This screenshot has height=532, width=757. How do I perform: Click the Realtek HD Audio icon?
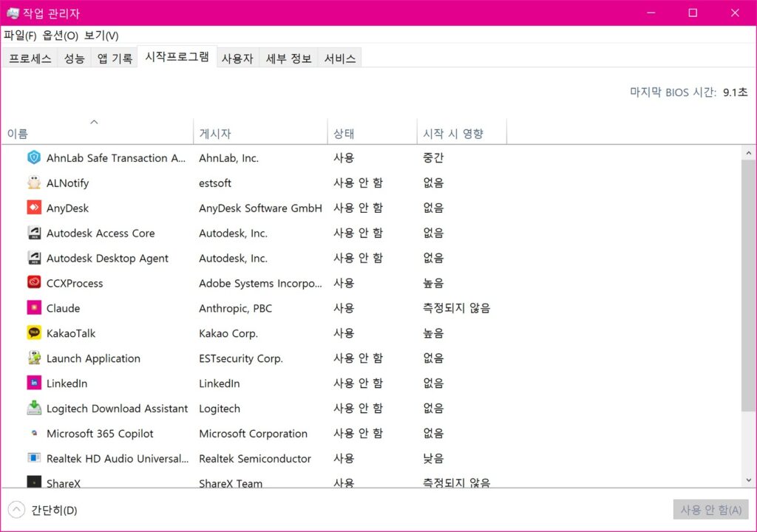tap(34, 457)
